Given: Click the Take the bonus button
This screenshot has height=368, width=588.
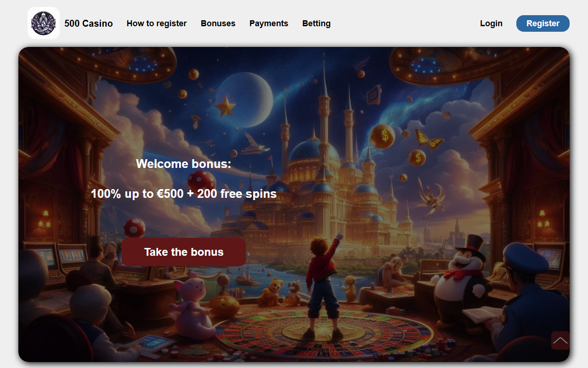Looking at the screenshot, I should (184, 252).
